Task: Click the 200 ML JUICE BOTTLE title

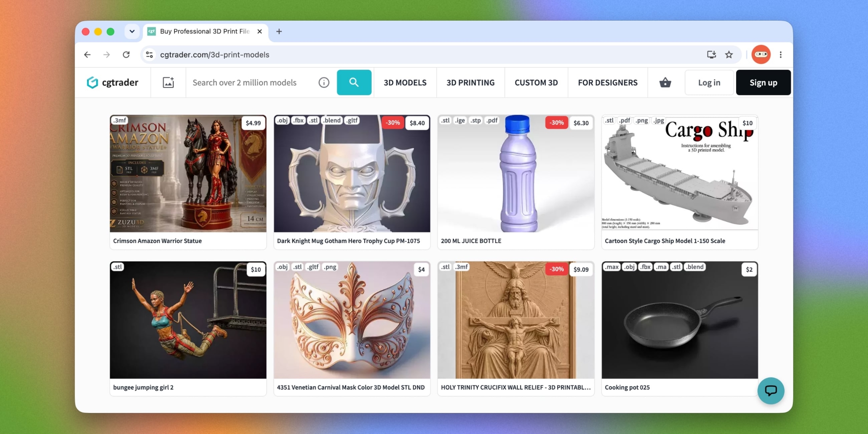Action: coord(471,241)
